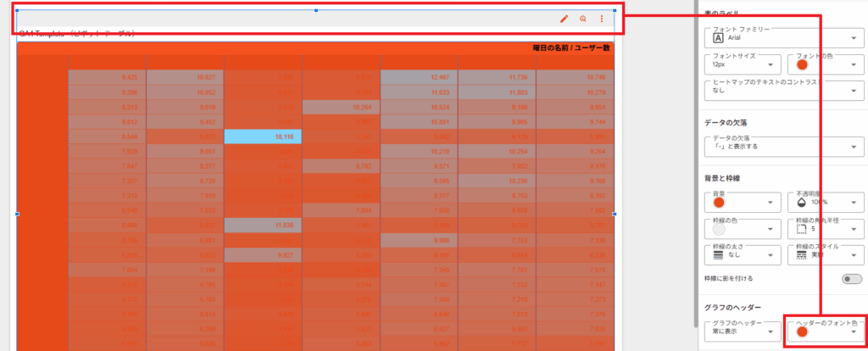
Task: Open the 枠線の太さ なし dropdown
Action: (x=743, y=254)
